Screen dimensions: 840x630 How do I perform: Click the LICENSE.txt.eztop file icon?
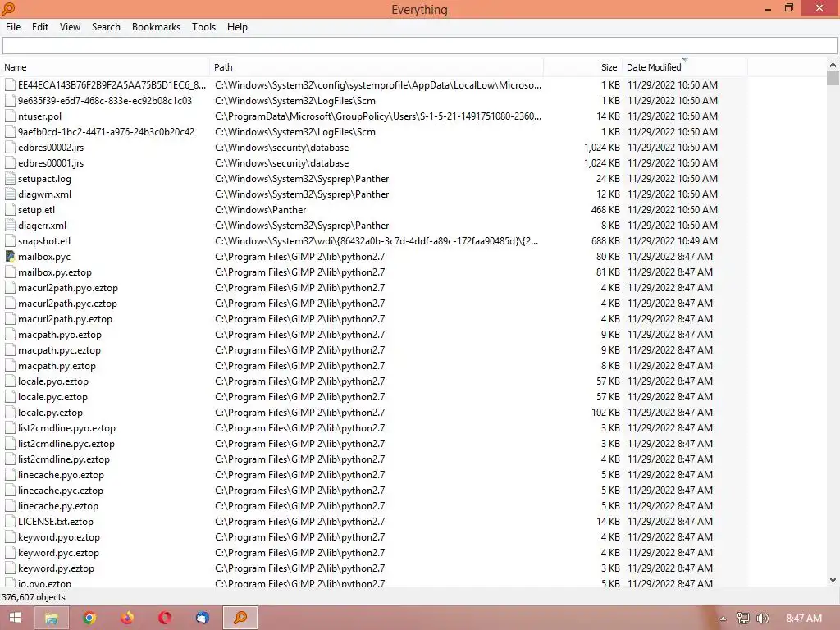(10, 521)
